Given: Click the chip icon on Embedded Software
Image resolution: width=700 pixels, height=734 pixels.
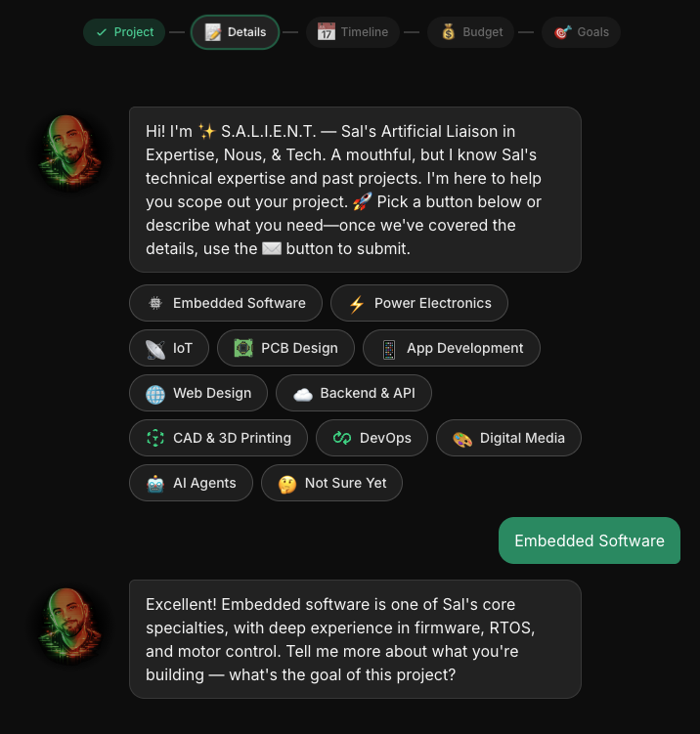Looking at the screenshot, I should (x=155, y=303).
